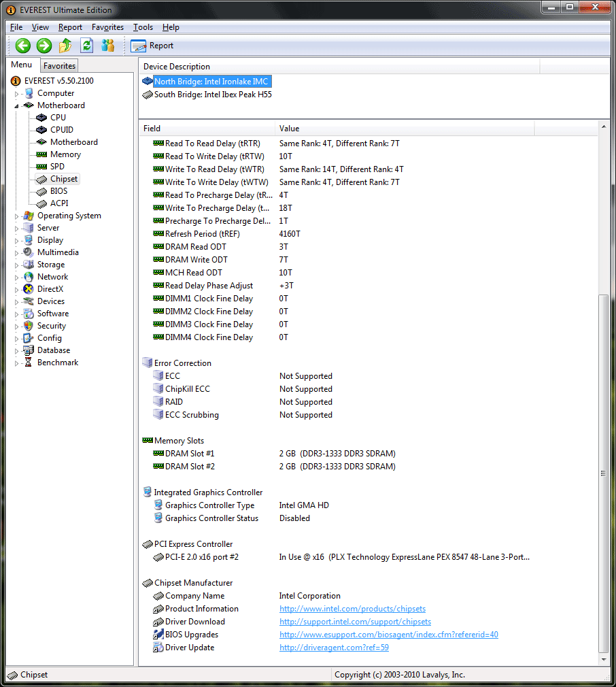Click the Operating System Windows icon
Image resolution: width=616 pixels, height=687 pixels.
tap(29, 216)
